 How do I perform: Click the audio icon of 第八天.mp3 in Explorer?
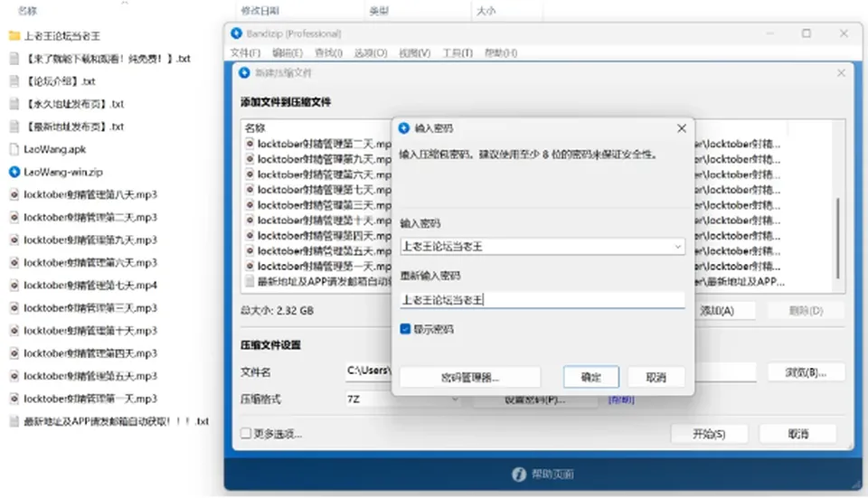tap(14, 195)
